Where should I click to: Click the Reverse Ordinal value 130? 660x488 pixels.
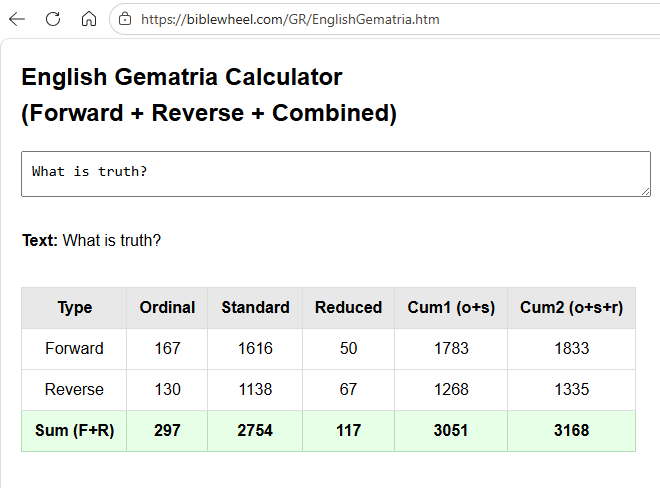tap(167, 390)
